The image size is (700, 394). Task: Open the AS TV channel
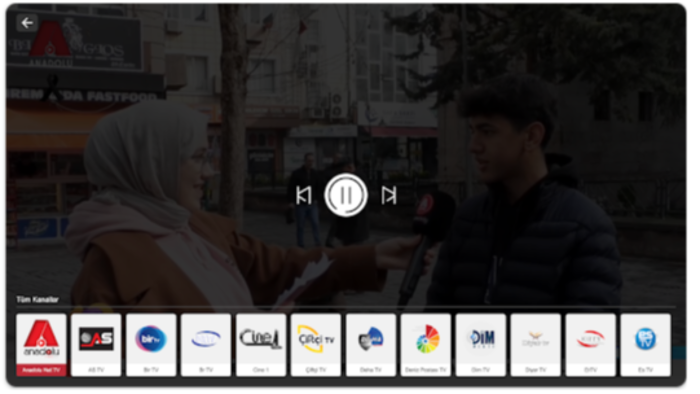[96, 345]
